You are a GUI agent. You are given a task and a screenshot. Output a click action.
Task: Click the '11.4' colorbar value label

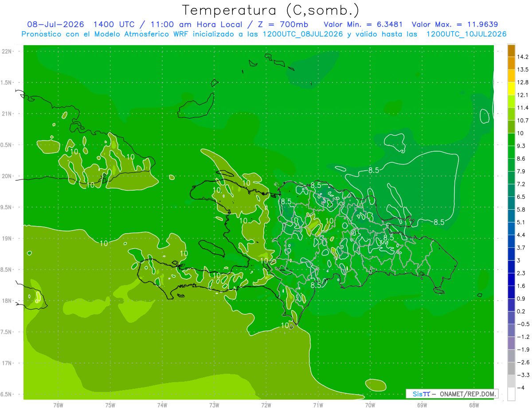[x=523, y=108]
